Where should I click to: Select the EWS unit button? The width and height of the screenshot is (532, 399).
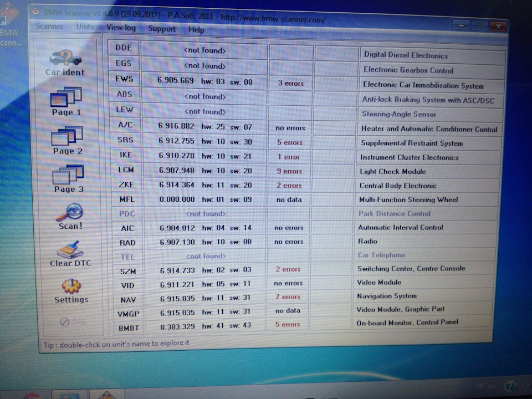pyautogui.click(x=124, y=79)
